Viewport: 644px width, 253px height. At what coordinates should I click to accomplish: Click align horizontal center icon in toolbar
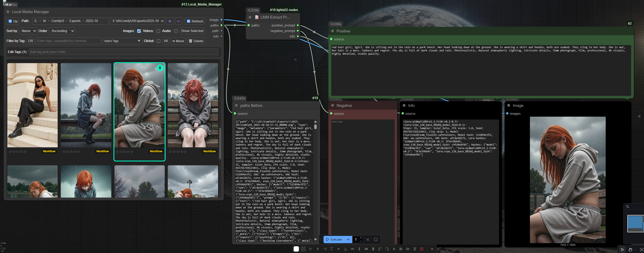[318, 249]
